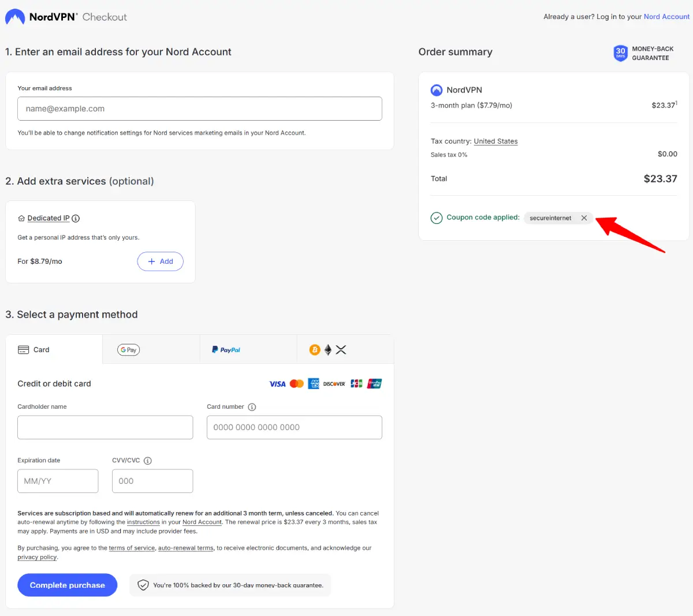Click the shield icon beside guarantee text
Image resolution: width=693 pixels, height=616 pixels.
(143, 585)
